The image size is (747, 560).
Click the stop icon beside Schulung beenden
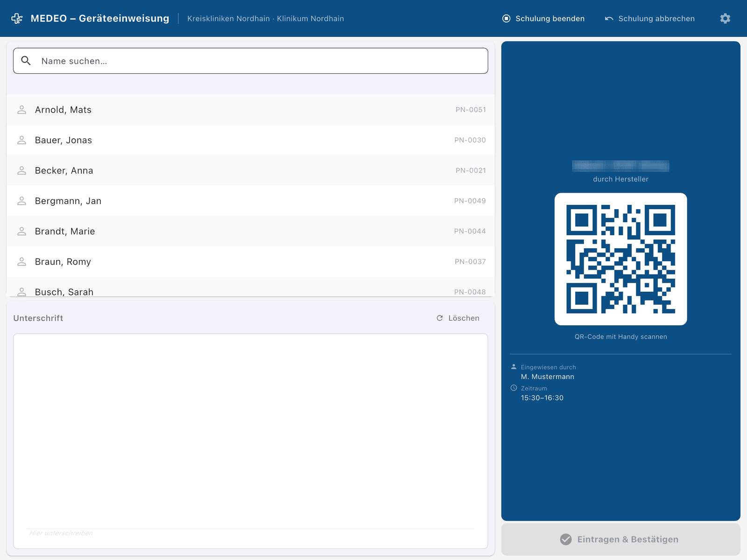pos(506,19)
